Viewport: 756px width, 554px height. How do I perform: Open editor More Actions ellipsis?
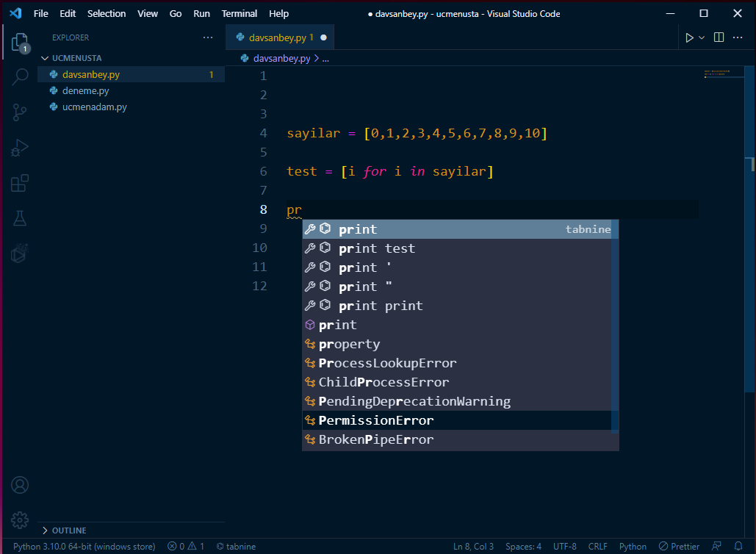[738, 37]
